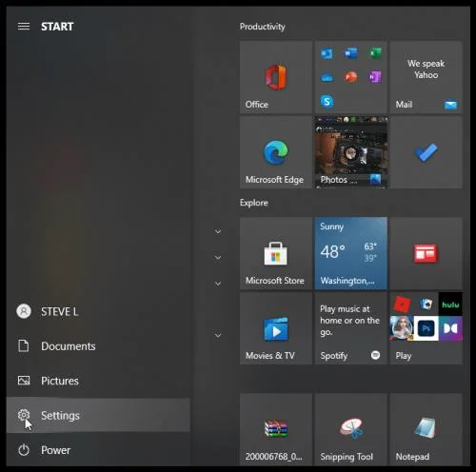The height and width of the screenshot is (472, 476).
Task: Launch Excel from the Office apps folder tile
Action: [375, 53]
